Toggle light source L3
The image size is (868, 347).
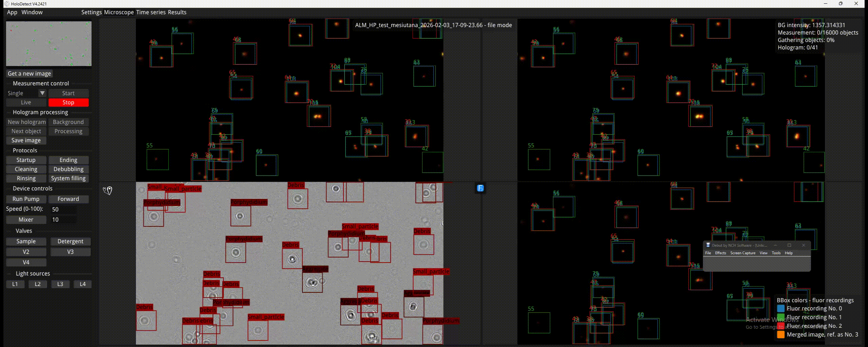click(60, 284)
